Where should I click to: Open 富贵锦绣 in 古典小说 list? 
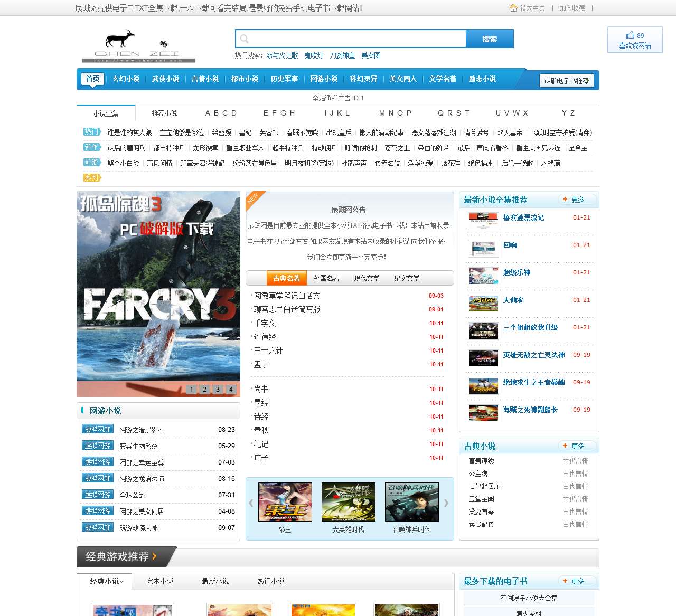(x=481, y=461)
